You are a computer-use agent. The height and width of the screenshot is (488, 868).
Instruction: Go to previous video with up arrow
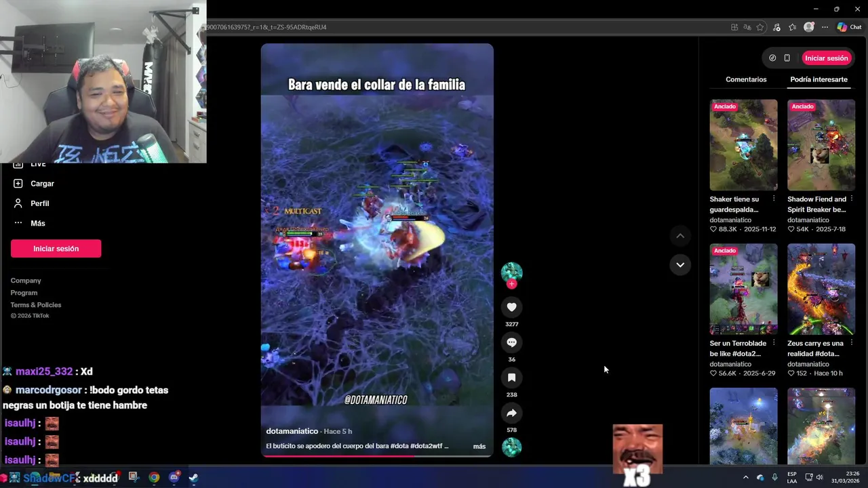680,236
